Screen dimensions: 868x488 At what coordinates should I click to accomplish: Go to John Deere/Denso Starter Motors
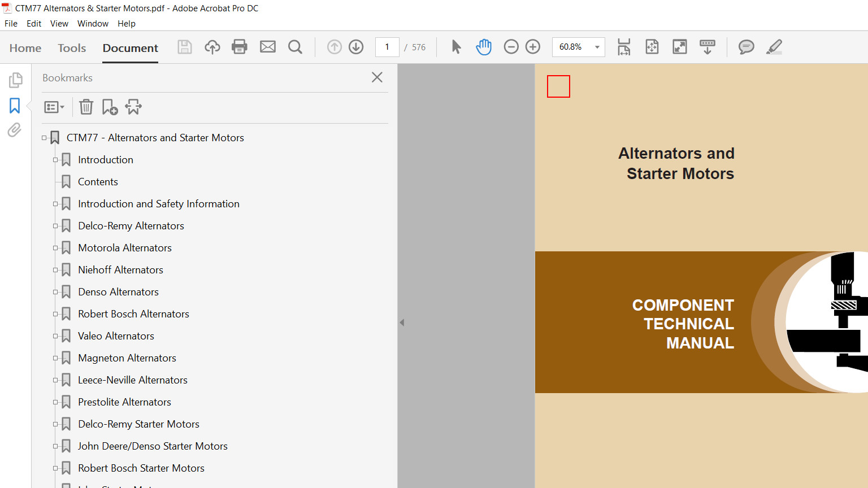(x=153, y=446)
